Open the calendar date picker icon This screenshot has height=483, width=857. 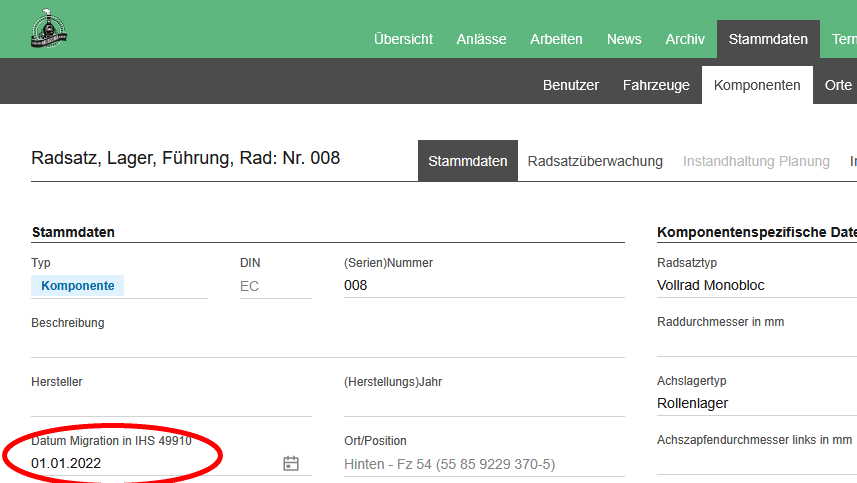(291, 463)
